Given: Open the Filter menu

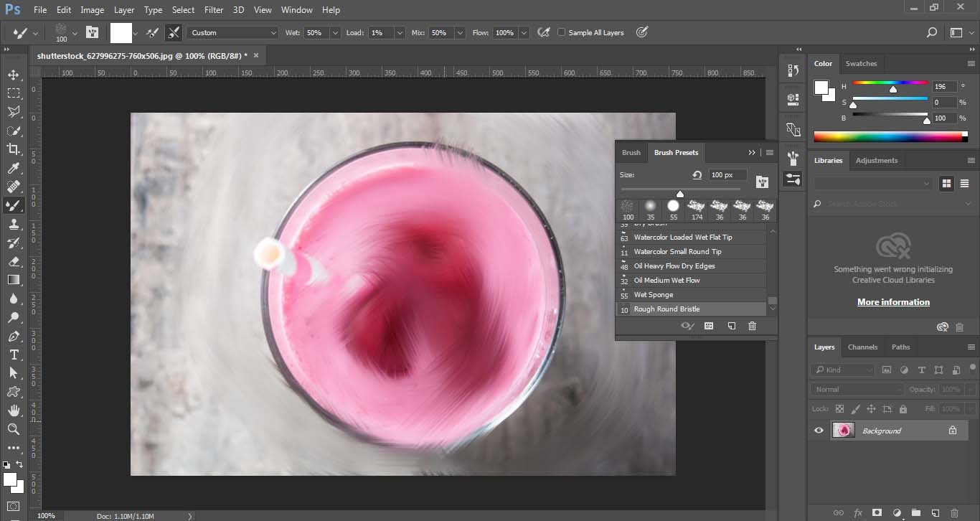Looking at the screenshot, I should [214, 10].
